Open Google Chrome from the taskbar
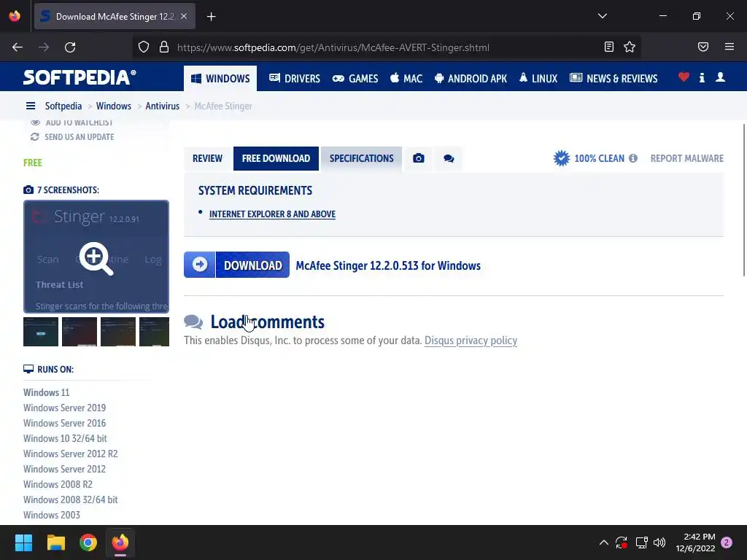Viewport: 747px width, 560px height. [x=88, y=542]
